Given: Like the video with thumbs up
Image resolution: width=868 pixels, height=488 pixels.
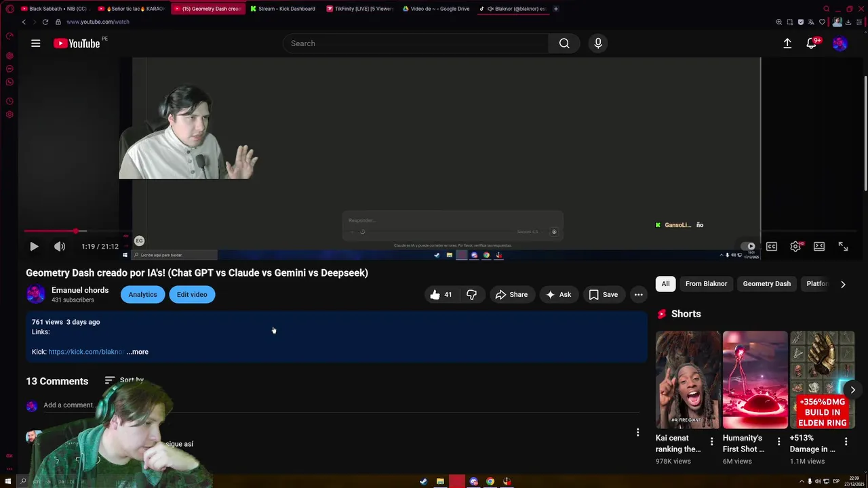Looking at the screenshot, I should 441,294.
